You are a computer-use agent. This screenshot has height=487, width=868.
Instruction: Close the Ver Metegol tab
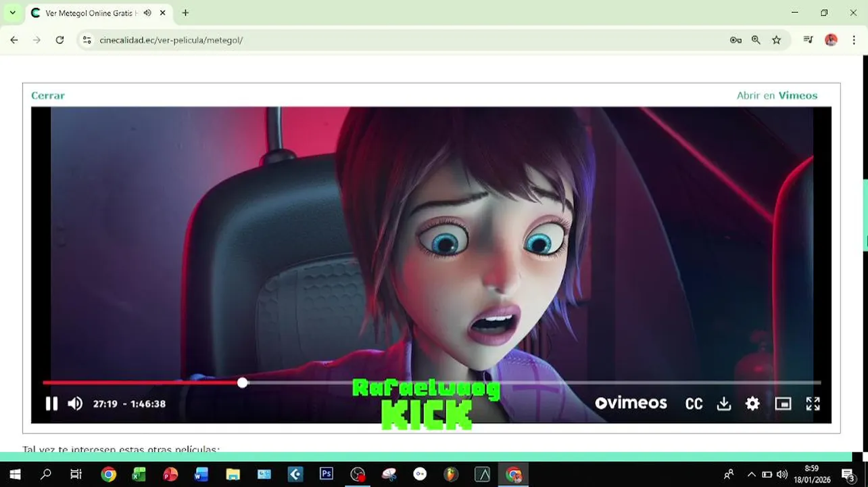162,13
